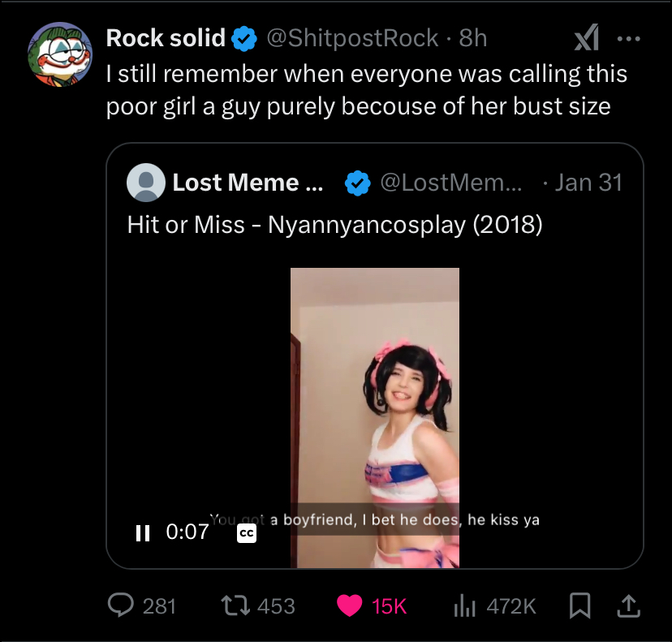Screen dimensions: 672x642
Task: View post analytics showing 472K views
Action: [x=462, y=605]
